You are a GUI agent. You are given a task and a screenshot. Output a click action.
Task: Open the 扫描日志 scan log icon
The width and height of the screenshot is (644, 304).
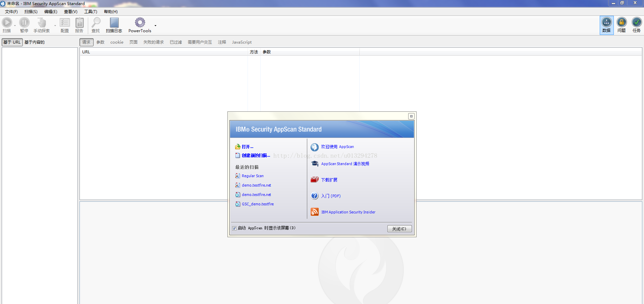click(114, 23)
